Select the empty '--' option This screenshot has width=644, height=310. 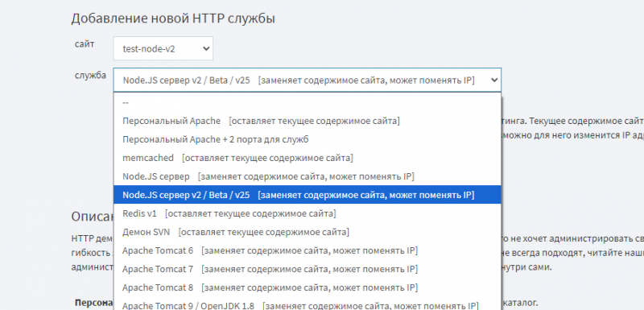308,102
